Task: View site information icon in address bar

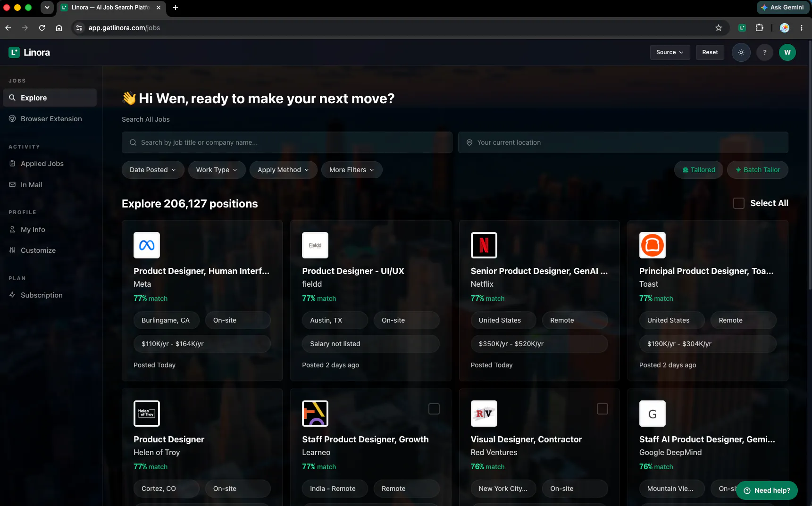Action: pyautogui.click(x=79, y=28)
